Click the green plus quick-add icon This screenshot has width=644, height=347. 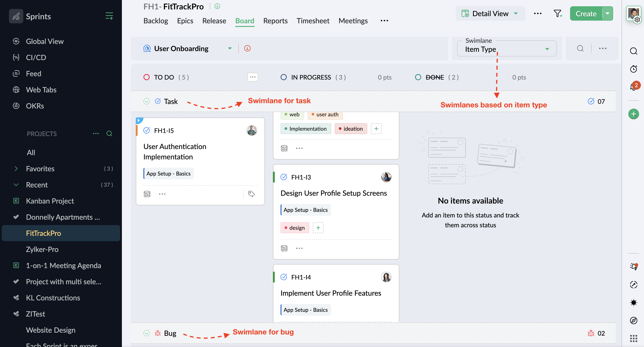(633, 114)
